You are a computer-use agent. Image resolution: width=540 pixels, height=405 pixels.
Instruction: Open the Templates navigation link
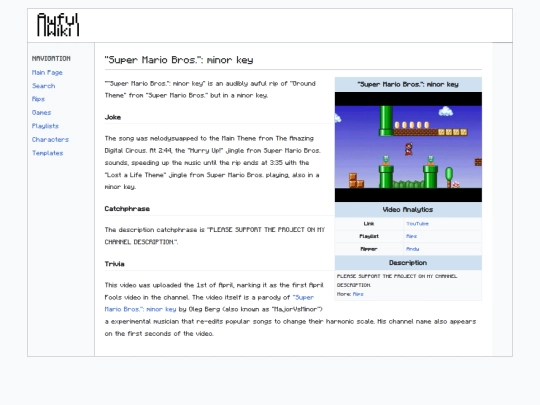tap(48, 153)
